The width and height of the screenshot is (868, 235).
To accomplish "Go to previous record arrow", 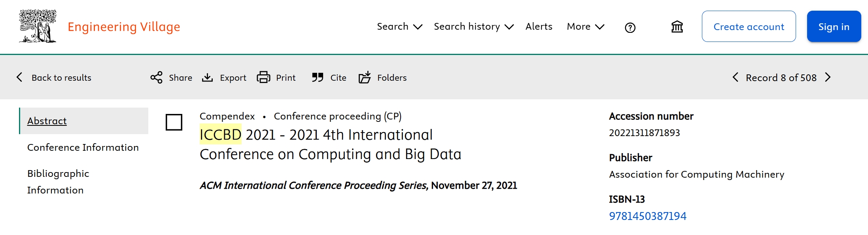I will [735, 77].
